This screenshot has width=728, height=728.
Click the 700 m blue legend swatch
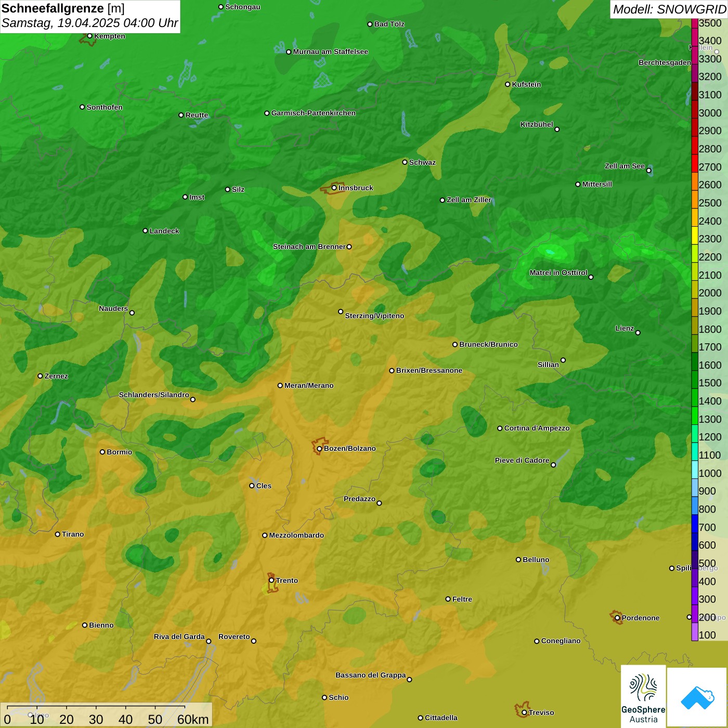[x=695, y=524]
